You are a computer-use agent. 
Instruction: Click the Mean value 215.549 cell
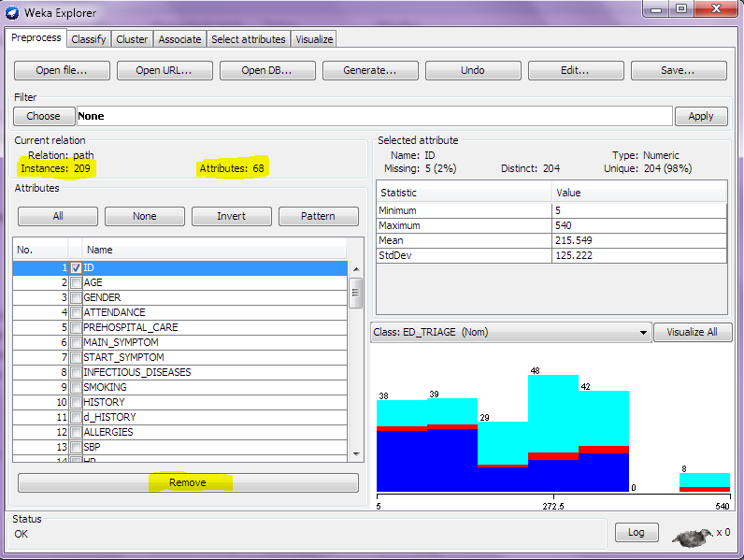click(x=639, y=240)
